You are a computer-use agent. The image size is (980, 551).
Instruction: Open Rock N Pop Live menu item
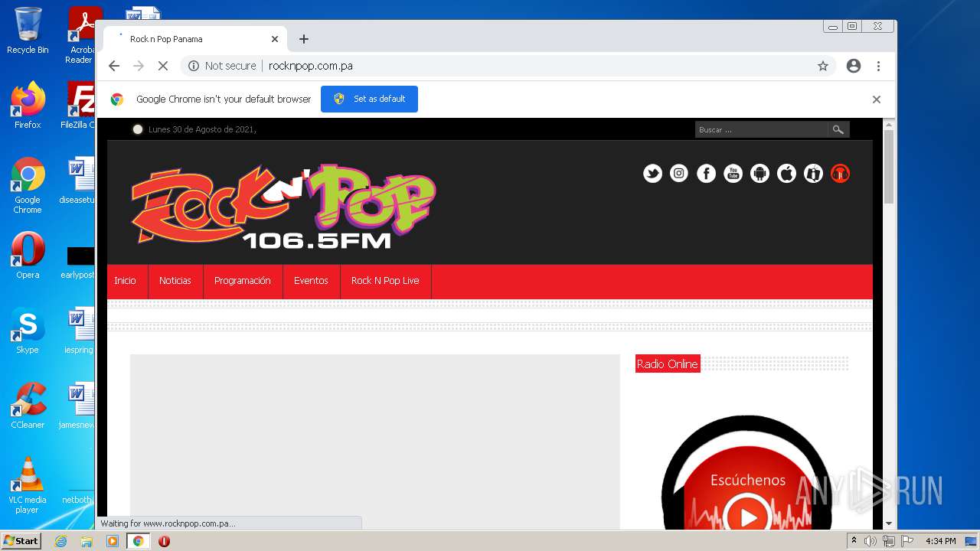click(385, 281)
